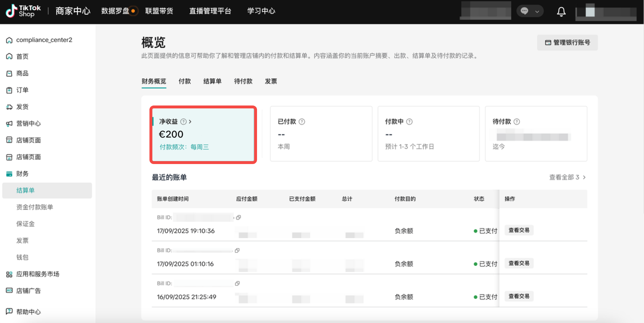
Task: Open 数据罗盘 in the top navigation
Action: [115, 11]
